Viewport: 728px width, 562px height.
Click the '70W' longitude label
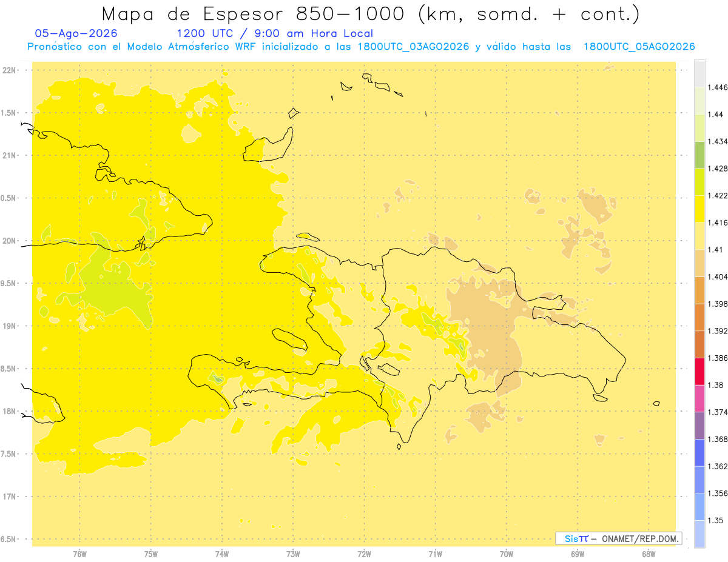[507, 554]
